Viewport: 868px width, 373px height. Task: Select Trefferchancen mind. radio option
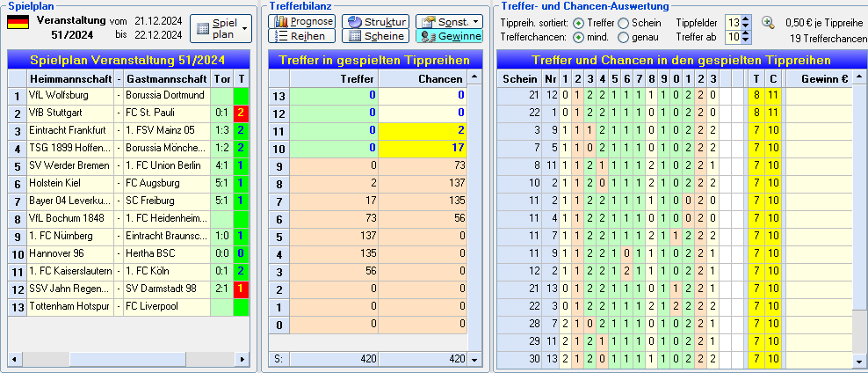coord(578,37)
